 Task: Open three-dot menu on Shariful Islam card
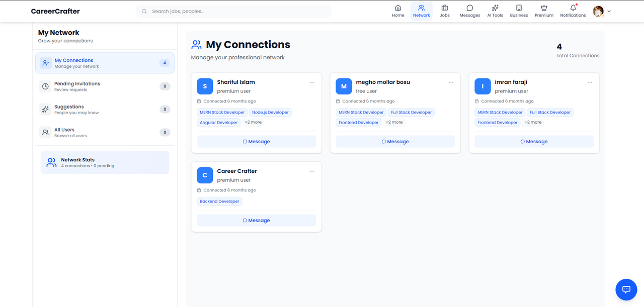pos(312,82)
